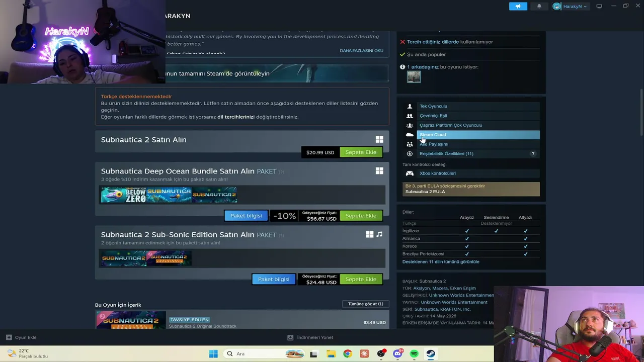
Task: Open the accessibility help question mark
Action: [533, 154]
